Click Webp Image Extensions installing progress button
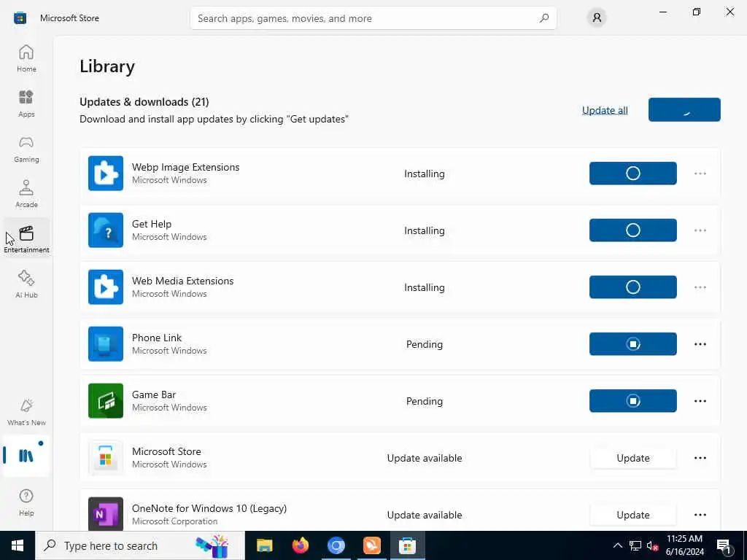This screenshot has width=747, height=560. 632,174
